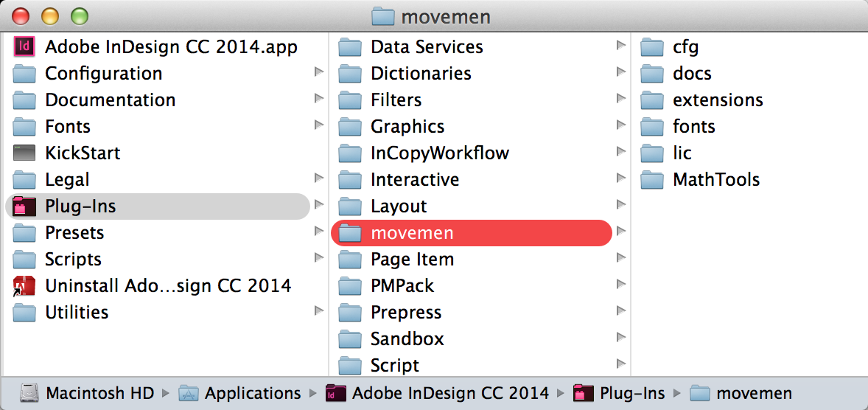Click the "Presets" folder name
The image size is (868, 410).
[x=74, y=233]
